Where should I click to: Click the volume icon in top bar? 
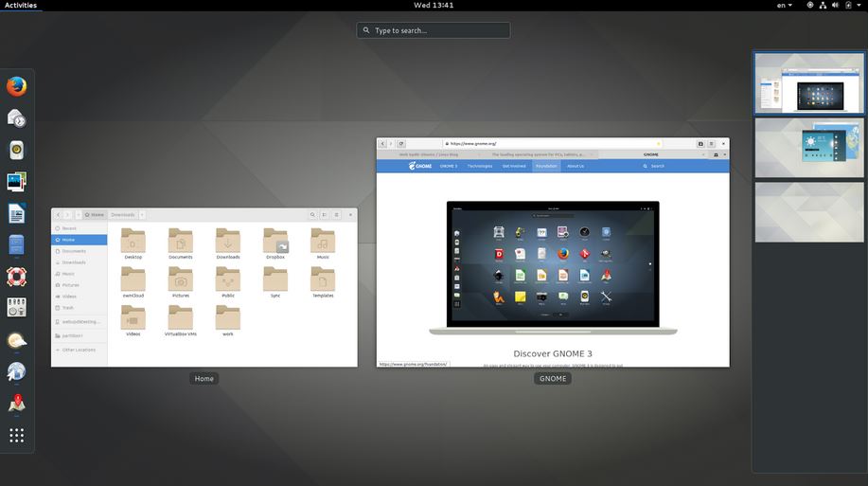[x=835, y=5]
